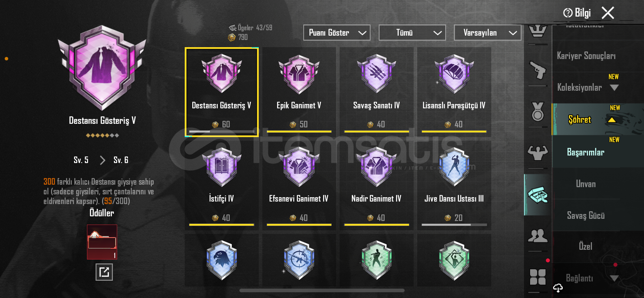
Task: Select the medal sidebar icon
Action: click(538, 111)
